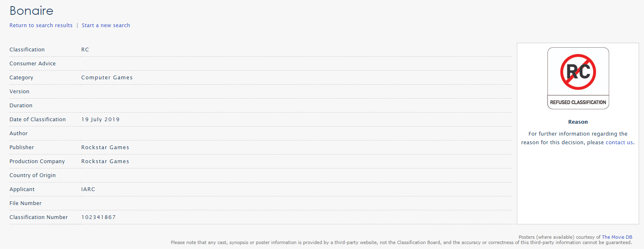Open The Movie DB link
Image resolution: width=644 pixels, height=249 pixels.
(617, 237)
